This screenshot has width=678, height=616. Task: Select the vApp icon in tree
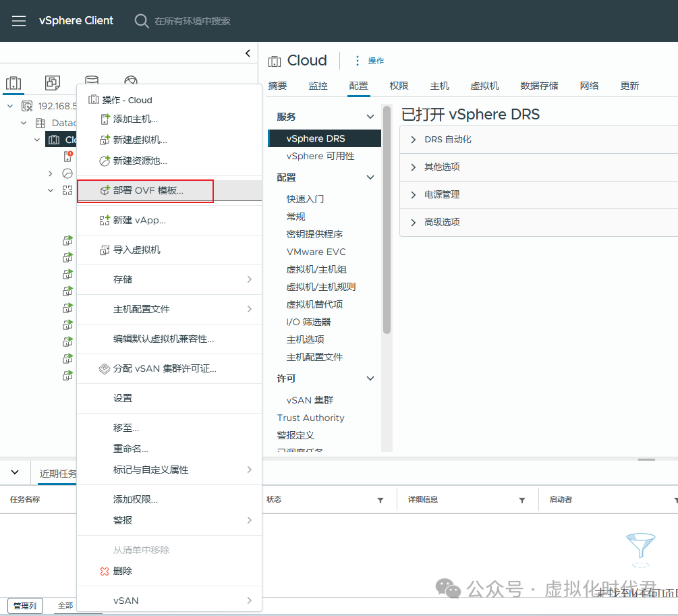67,190
